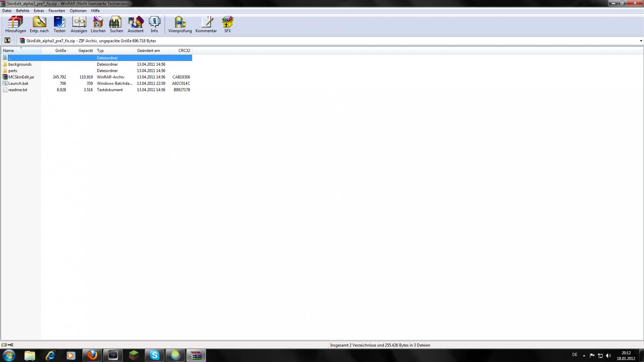The image size is (644, 362).
Task: Open the Befehle menu
Action: [23, 11]
